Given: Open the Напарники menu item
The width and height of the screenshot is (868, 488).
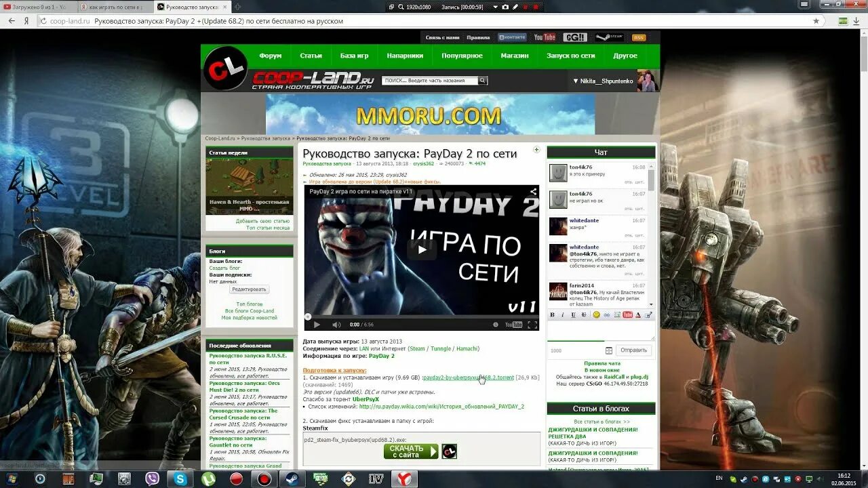Looking at the screenshot, I should tap(405, 56).
